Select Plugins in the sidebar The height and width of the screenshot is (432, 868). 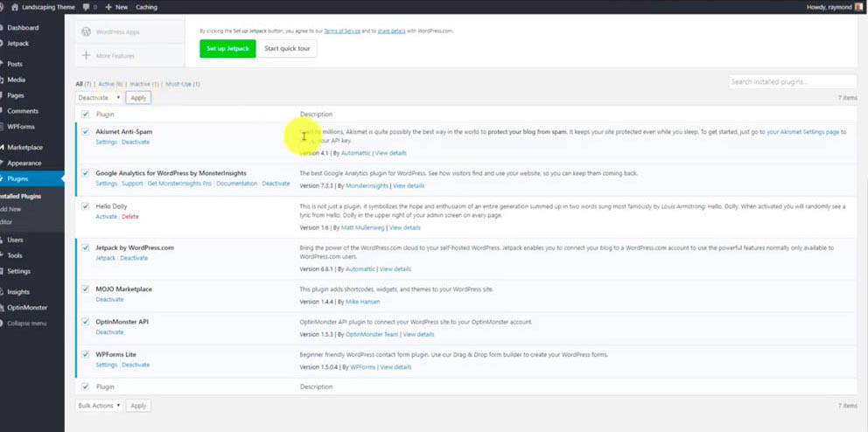17,178
